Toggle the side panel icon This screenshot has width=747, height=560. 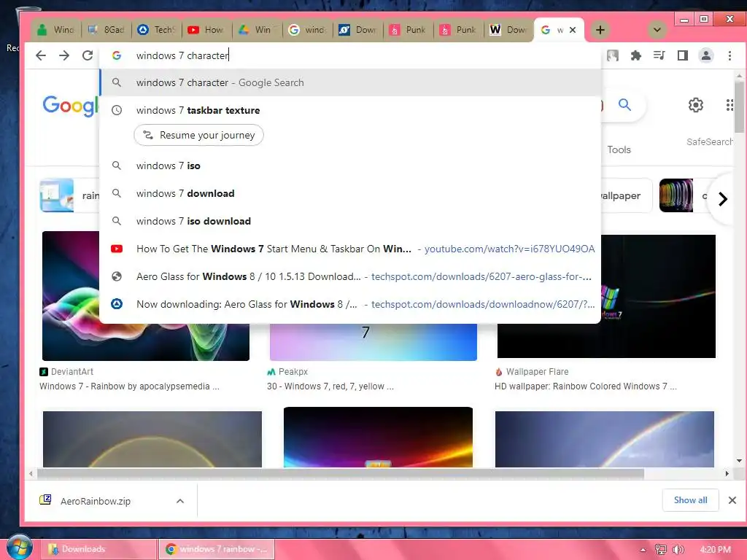pyautogui.click(x=682, y=55)
